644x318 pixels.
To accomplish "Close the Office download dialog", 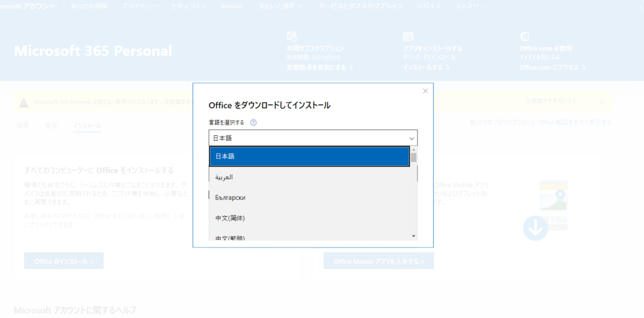I will coord(425,91).
